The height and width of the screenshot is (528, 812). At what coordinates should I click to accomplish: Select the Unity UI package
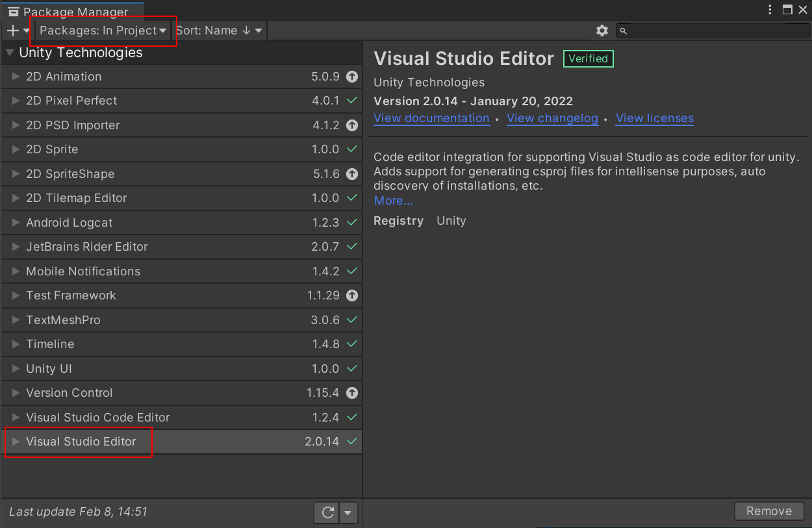pyautogui.click(x=181, y=369)
